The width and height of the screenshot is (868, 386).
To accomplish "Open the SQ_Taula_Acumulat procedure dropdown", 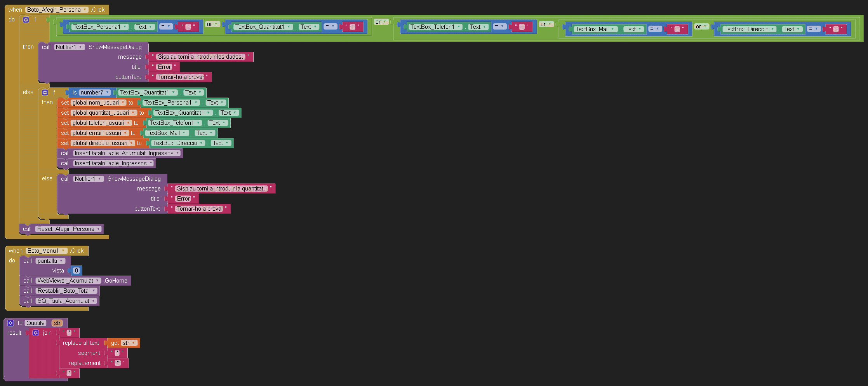I will (x=94, y=301).
